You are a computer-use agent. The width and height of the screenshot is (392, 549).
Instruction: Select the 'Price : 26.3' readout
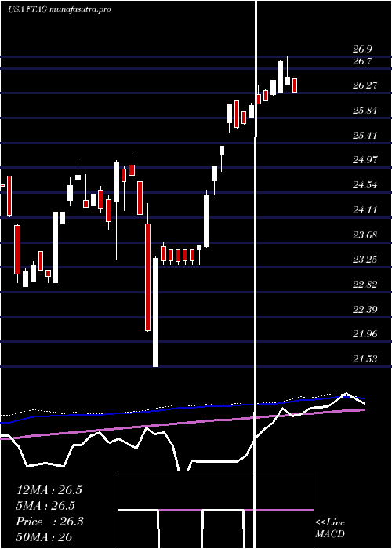point(49,522)
